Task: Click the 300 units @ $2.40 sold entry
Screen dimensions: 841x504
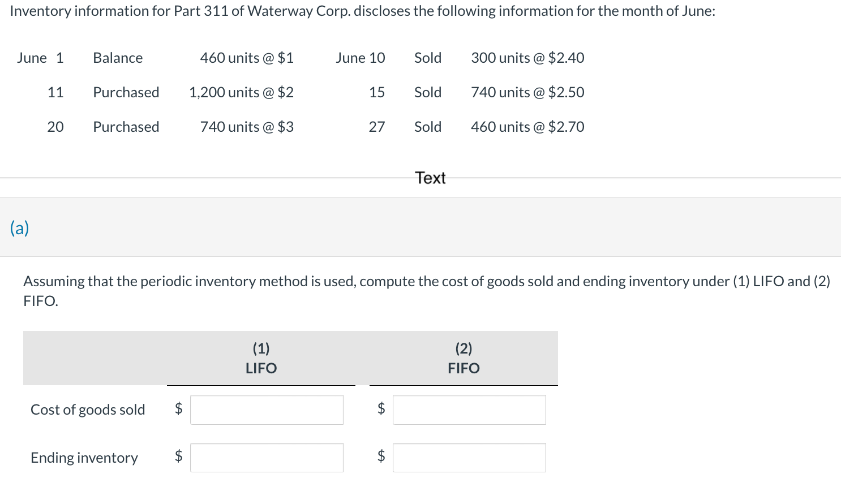Action: point(527,57)
